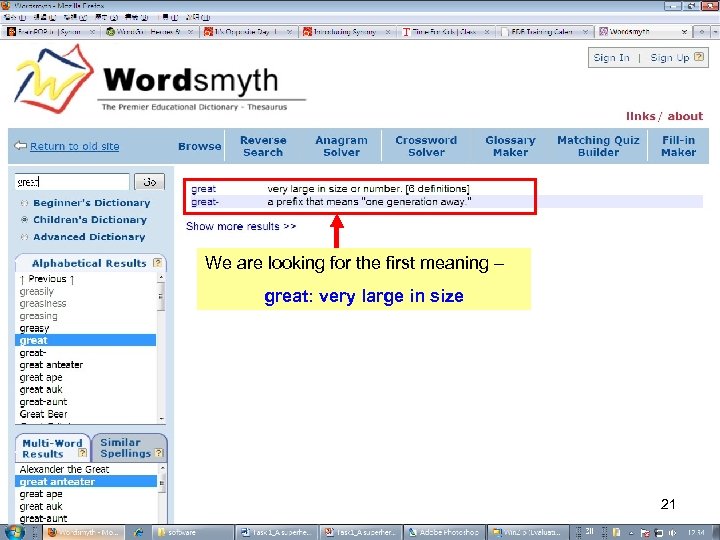The image size is (720, 540).
Task: Open Anagram Solver tool
Action: 341,146
